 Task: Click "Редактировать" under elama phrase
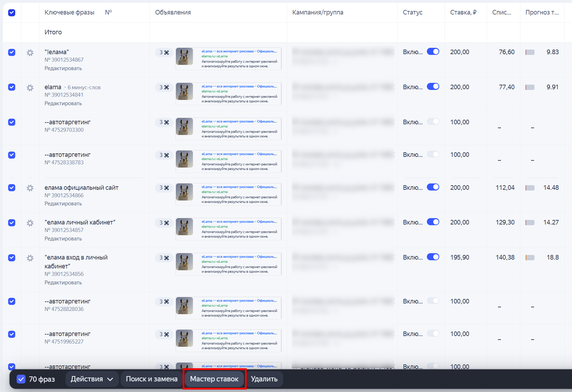pos(63,103)
